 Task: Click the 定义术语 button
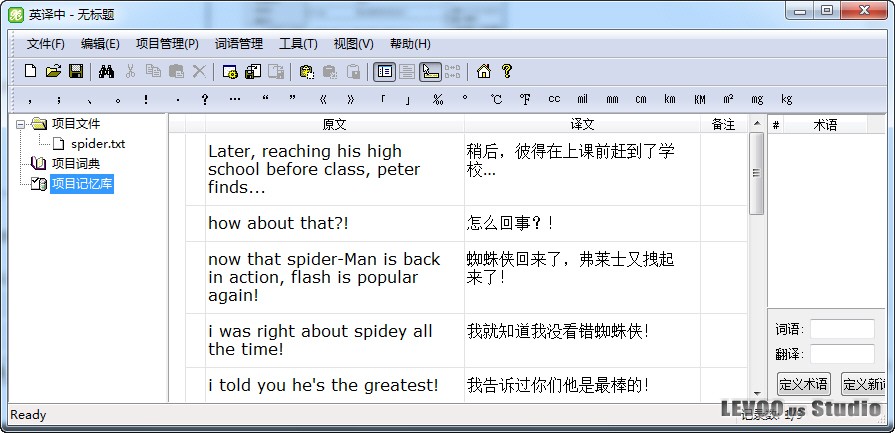803,384
